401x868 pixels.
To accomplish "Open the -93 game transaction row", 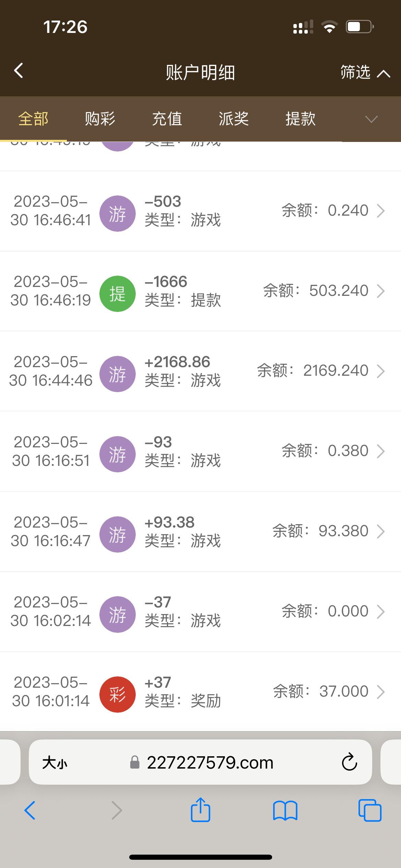I will tap(200, 451).
